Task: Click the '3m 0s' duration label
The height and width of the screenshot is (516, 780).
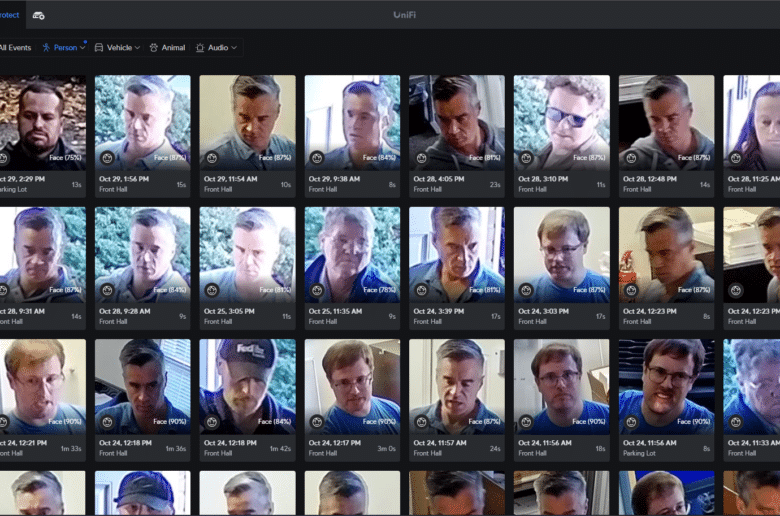Action: point(387,449)
